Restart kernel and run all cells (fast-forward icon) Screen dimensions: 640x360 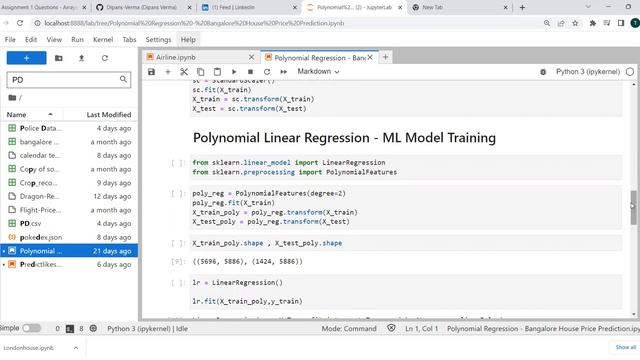tap(283, 72)
